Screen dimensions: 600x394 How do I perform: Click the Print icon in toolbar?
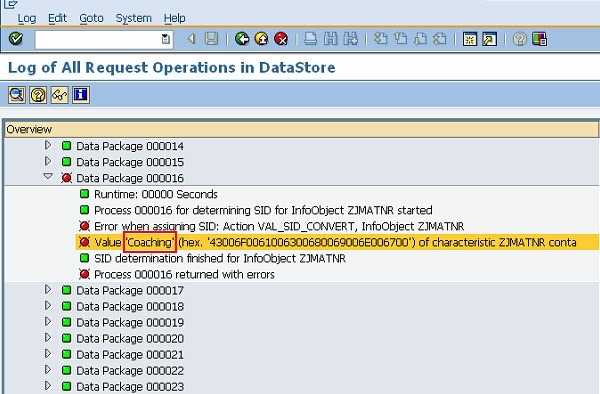(x=310, y=39)
